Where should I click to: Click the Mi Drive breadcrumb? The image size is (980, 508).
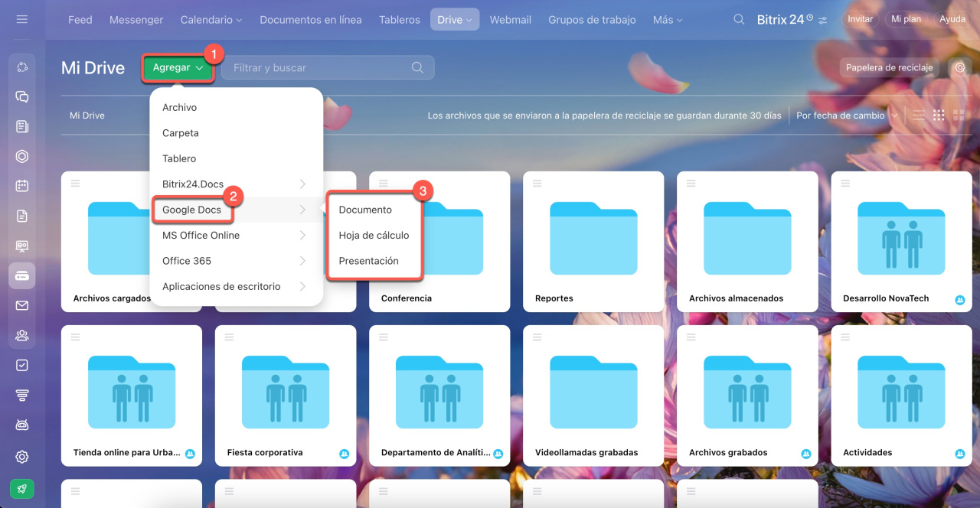(x=87, y=116)
